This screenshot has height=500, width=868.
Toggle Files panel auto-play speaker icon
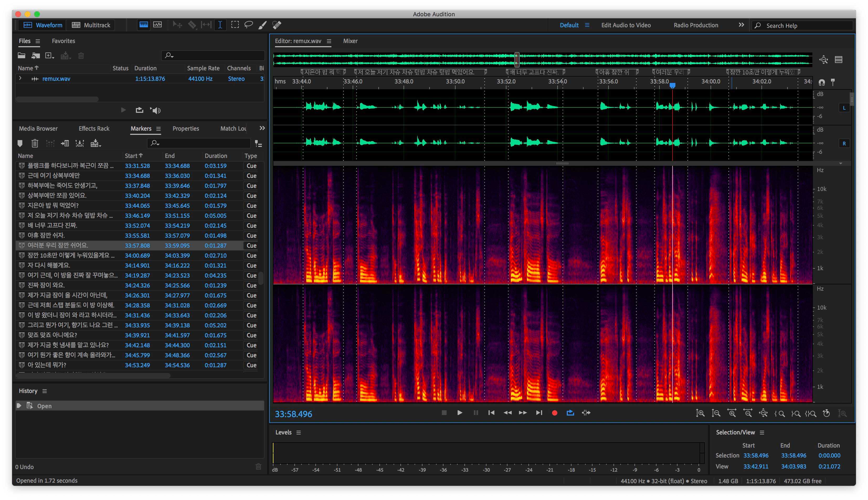(x=155, y=110)
